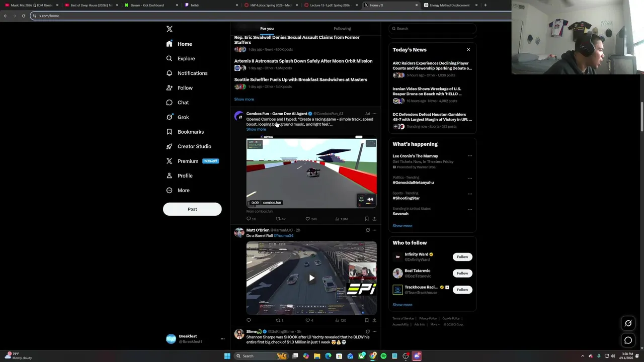Follow Trackhouse Racing

click(462, 290)
